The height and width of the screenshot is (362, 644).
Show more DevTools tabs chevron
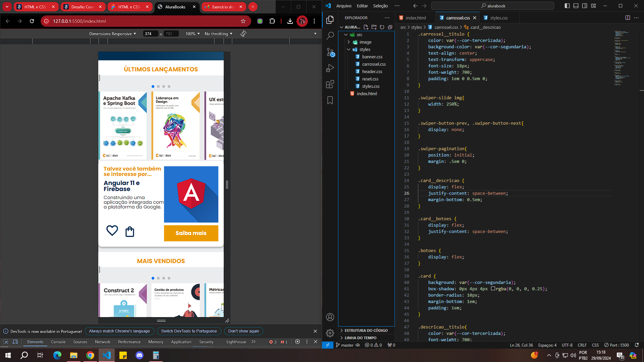254,342
